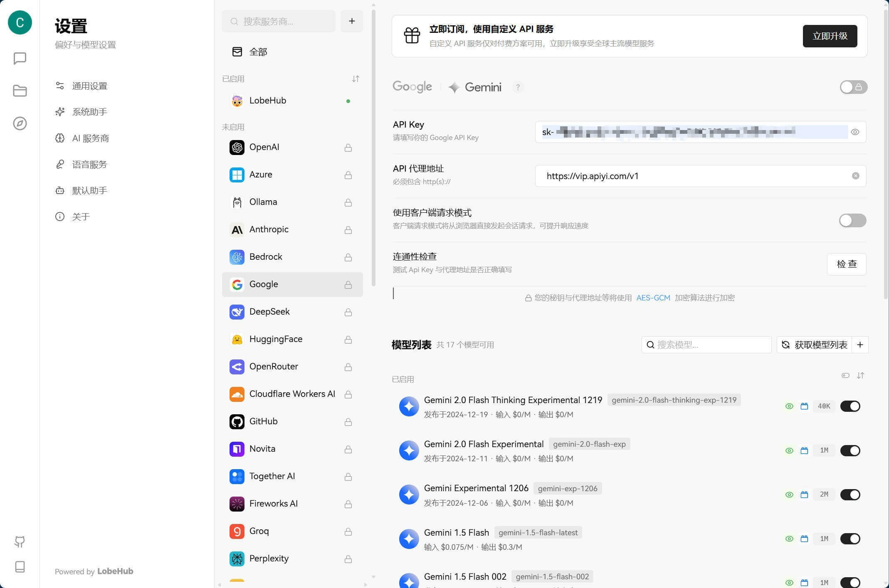
Task: Open the discover compass icon
Action: click(20, 123)
